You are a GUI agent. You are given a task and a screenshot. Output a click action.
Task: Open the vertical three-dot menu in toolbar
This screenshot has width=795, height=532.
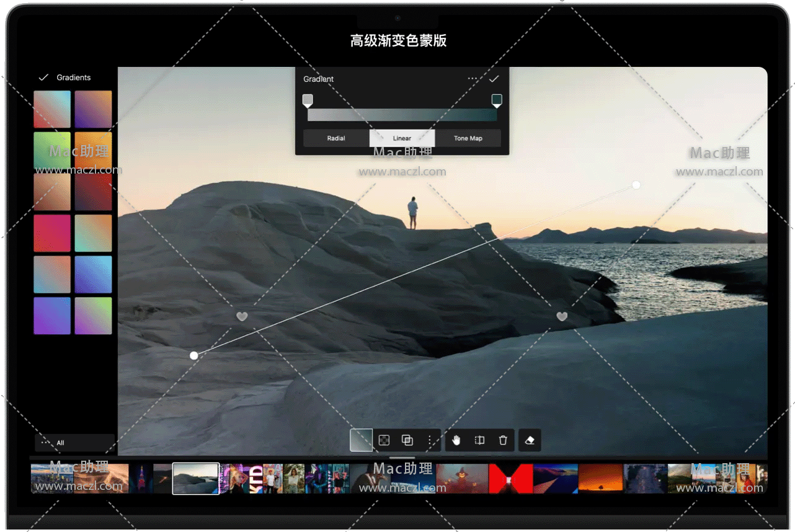click(430, 440)
